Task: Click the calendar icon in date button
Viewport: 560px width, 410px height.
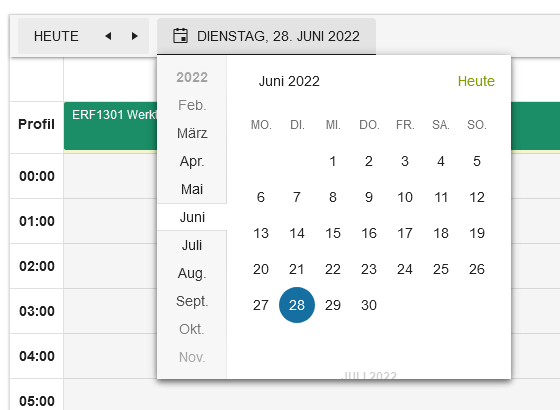Action: coord(180,36)
